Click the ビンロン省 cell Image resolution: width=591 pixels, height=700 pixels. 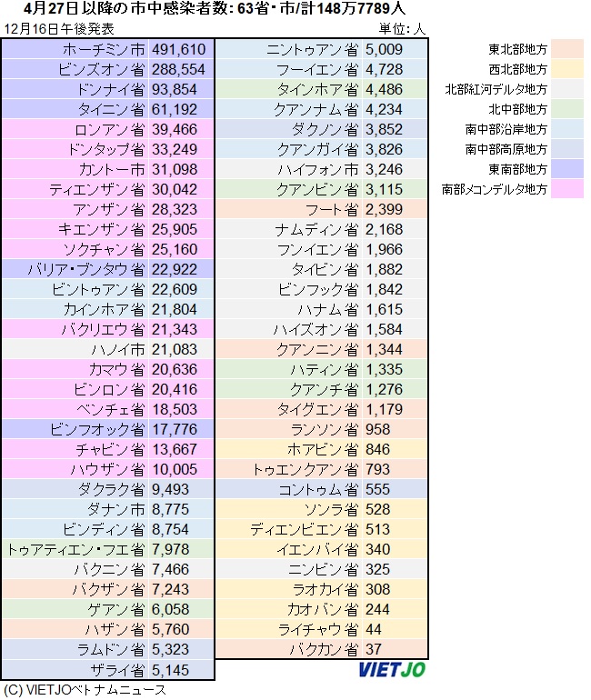[109, 390]
